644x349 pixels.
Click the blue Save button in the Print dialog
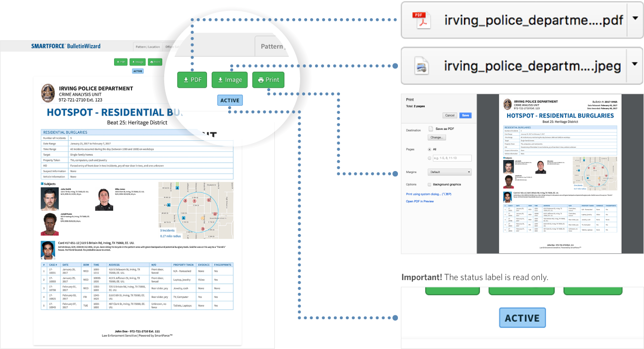tap(465, 115)
